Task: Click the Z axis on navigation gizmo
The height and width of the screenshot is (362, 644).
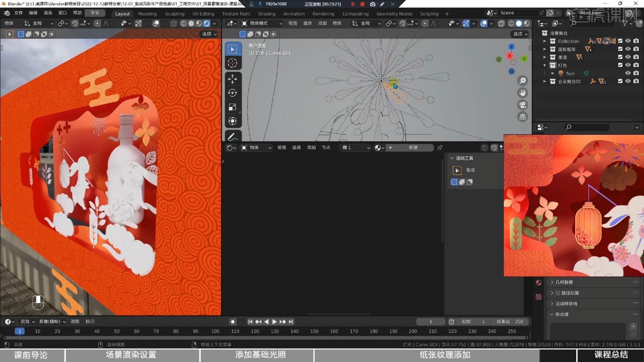Action: (511, 47)
